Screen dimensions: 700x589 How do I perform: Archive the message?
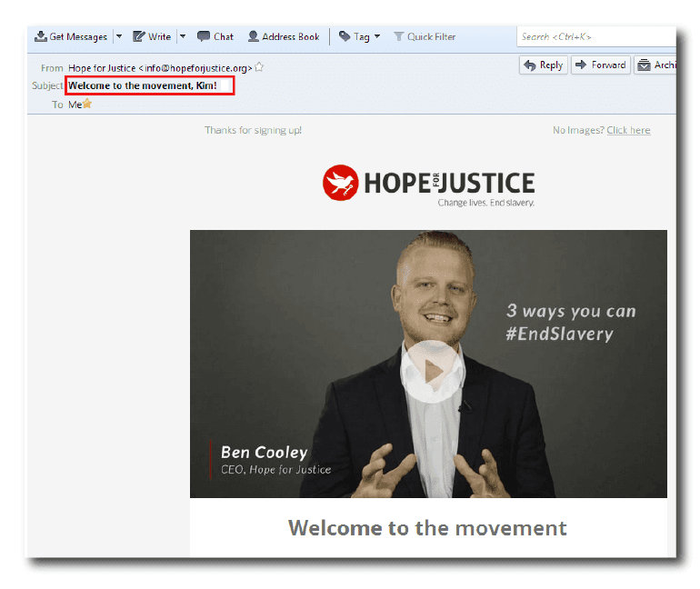tap(656, 65)
